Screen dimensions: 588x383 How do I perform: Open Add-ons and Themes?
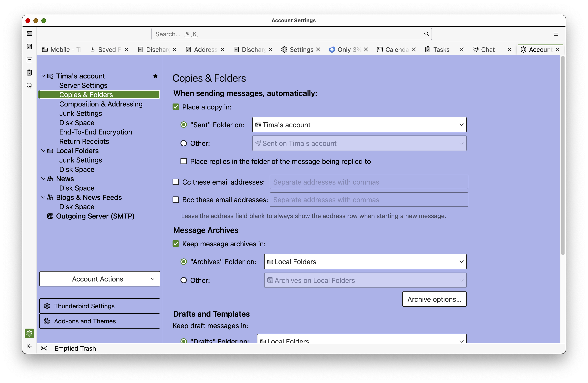(100, 321)
